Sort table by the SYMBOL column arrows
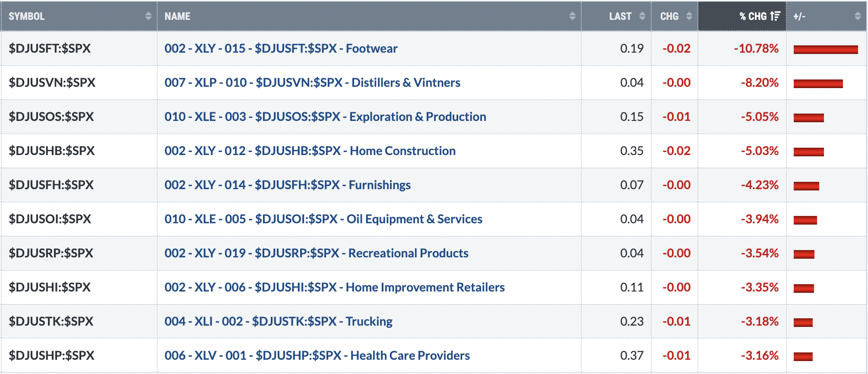The image size is (868, 374). [x=148, y=16]
